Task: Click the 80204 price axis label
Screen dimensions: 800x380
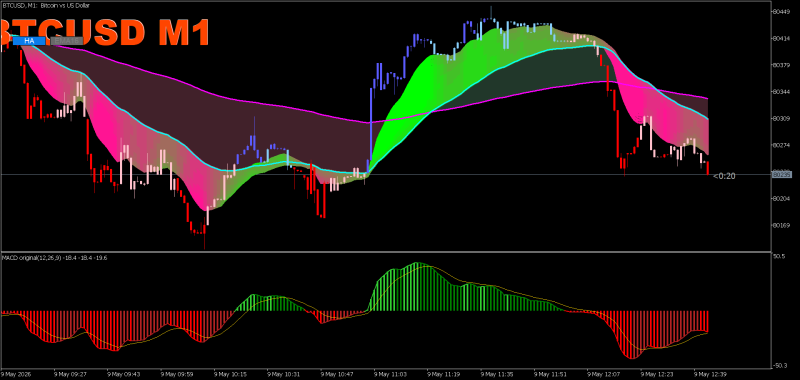Action: (782, 198)
